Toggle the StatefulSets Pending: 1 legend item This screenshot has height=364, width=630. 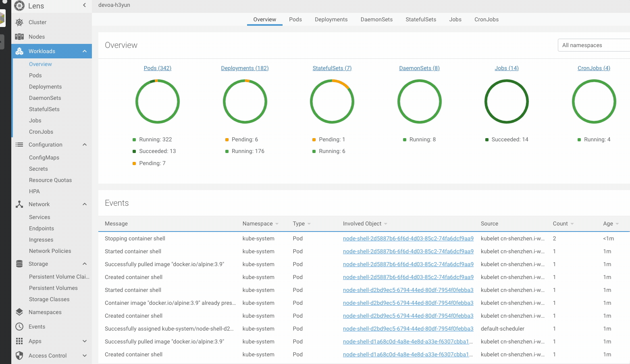pos(329,139)
